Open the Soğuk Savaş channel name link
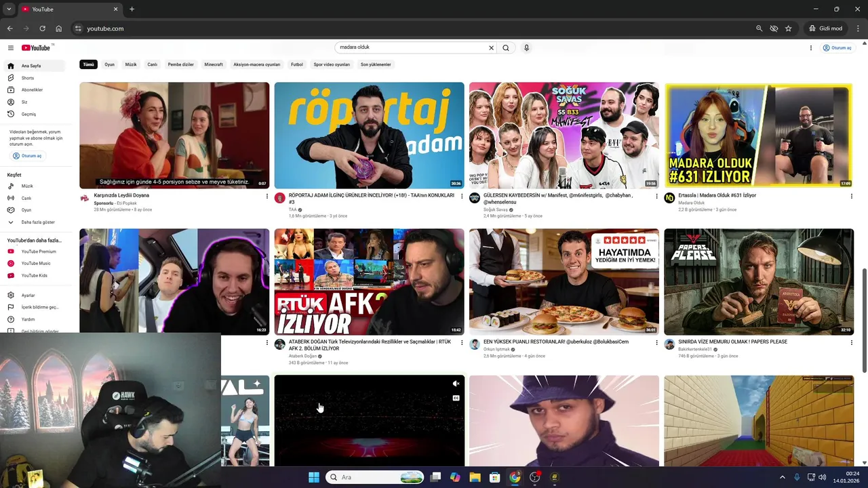 tap(496, 209)
